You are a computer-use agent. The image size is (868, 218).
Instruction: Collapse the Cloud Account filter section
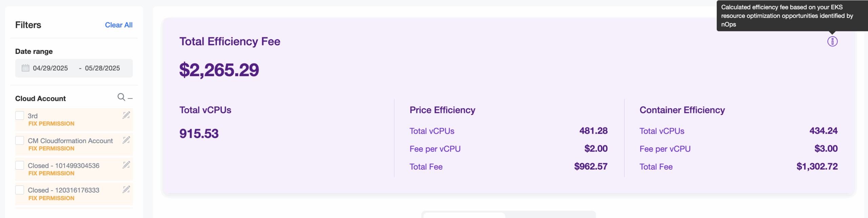(x=130, y=98)
